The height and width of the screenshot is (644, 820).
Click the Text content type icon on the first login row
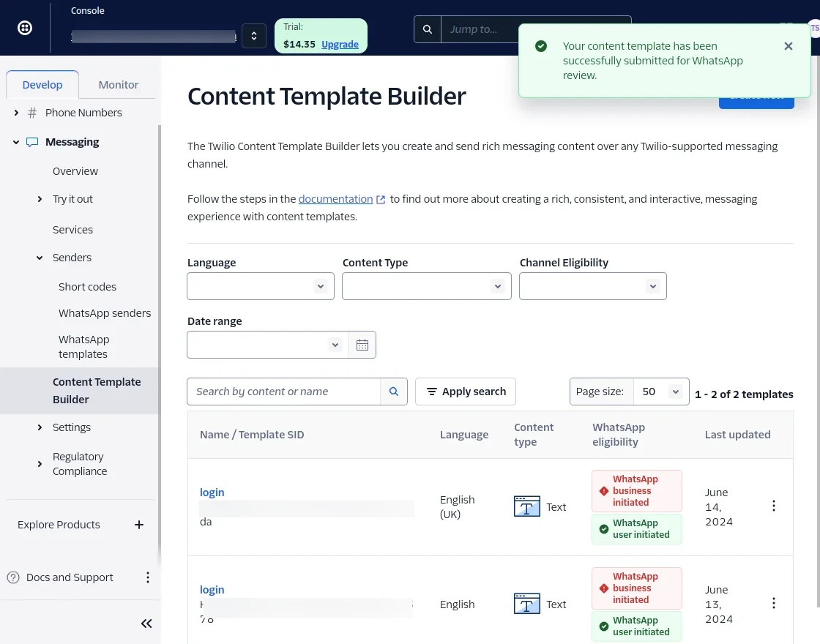pos(526,506)
